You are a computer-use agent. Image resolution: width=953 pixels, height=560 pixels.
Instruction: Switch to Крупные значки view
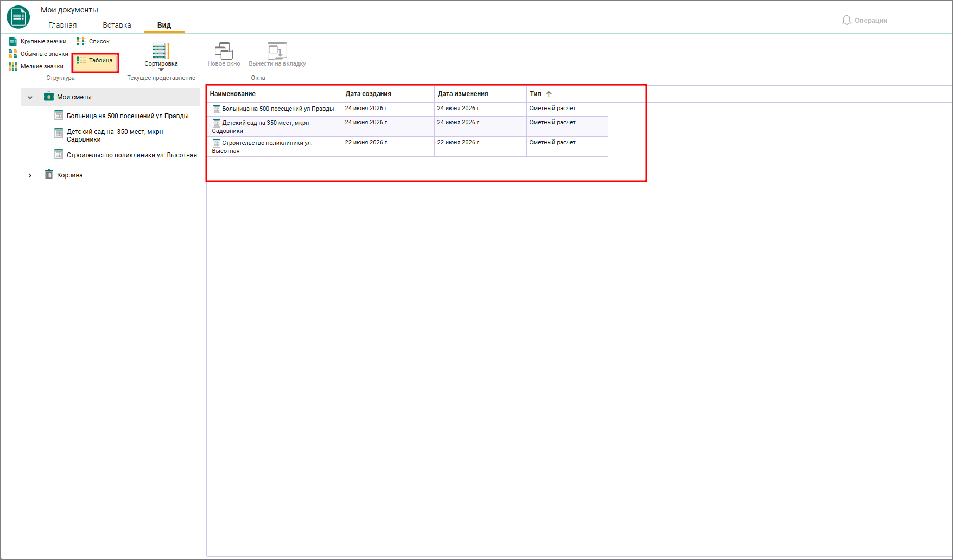(37, 41)
